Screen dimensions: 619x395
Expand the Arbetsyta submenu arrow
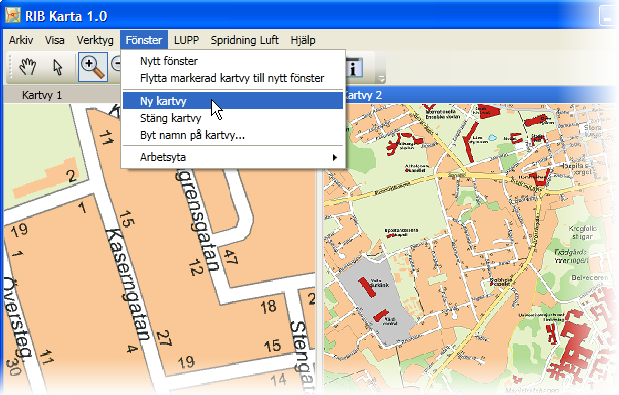(335, 157)
